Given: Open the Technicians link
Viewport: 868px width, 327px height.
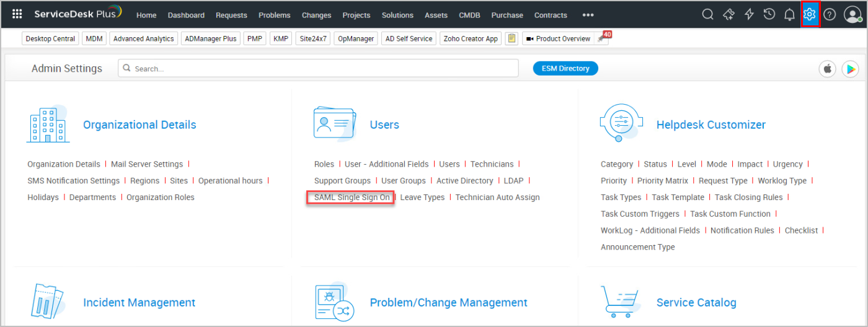Looking at the screenshot, I should click(492, 164).
